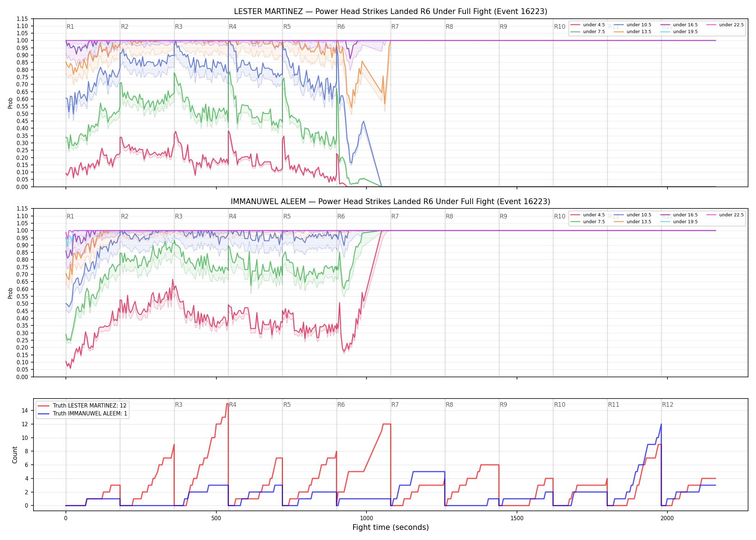
Task: Click the 14 tick label on Count axis
Action: coord(25,410)
